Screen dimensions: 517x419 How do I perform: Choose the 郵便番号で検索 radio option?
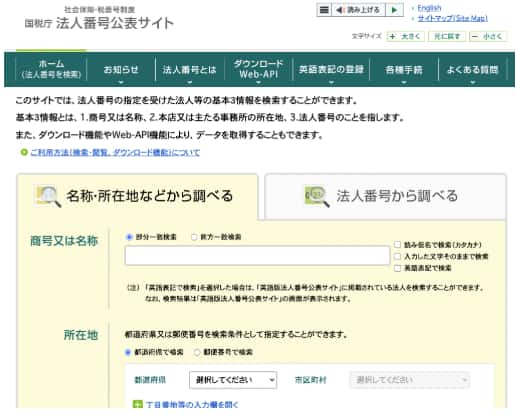click(x=197, y=352)
